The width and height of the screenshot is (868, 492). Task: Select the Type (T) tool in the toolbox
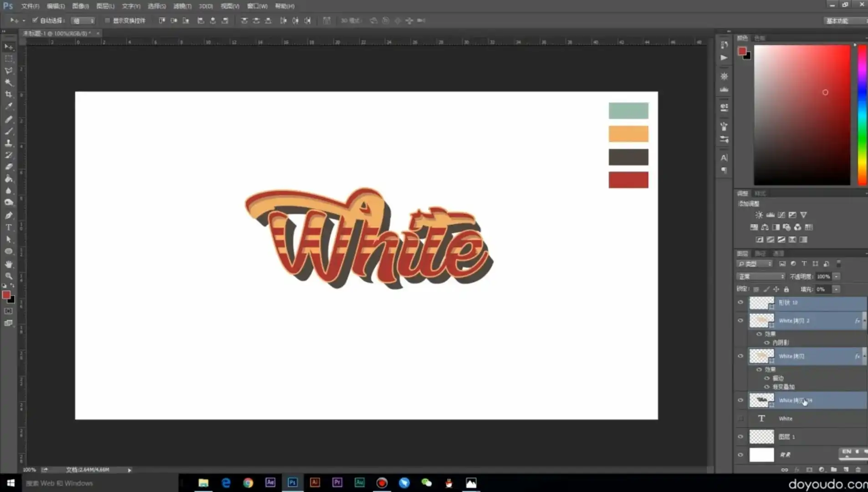click(8, 227)
